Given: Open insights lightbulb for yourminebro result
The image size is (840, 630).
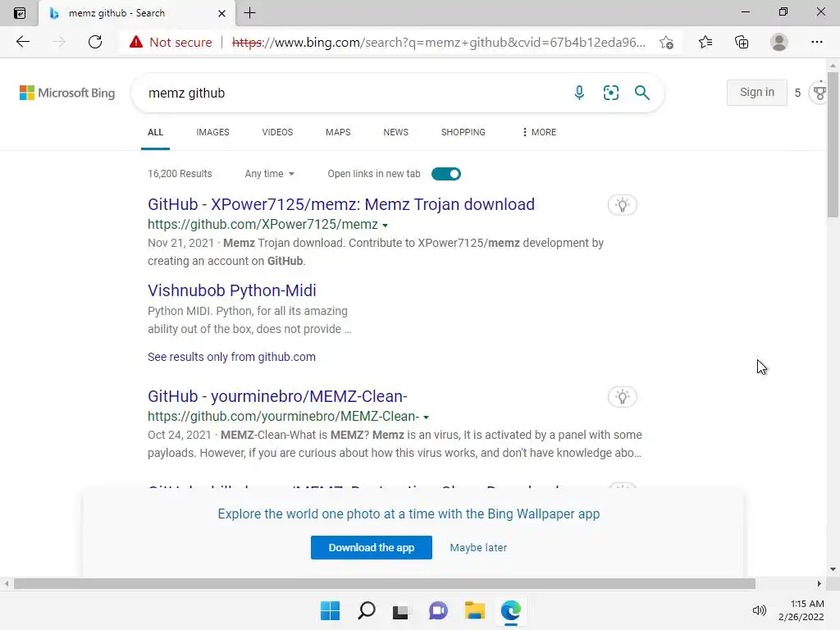Looking at the screenshot, I should [x=622, y=397].
